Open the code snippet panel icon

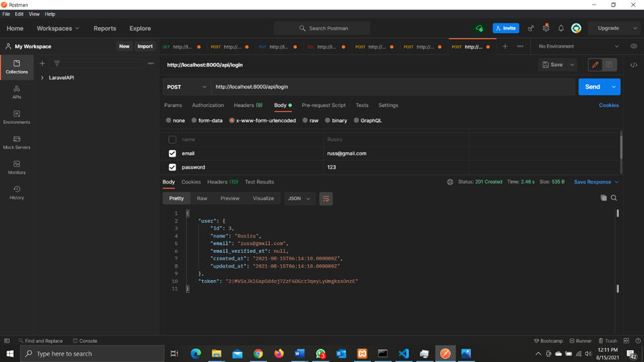(633, 65)
